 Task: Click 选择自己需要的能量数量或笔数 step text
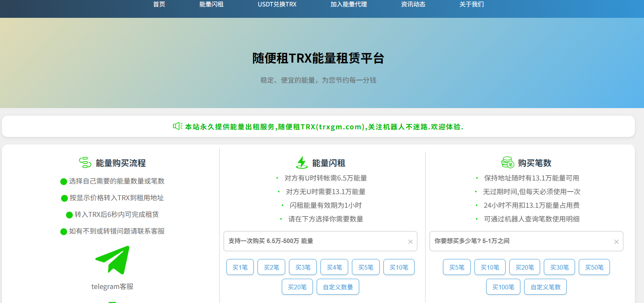click(x=117, y=181)
